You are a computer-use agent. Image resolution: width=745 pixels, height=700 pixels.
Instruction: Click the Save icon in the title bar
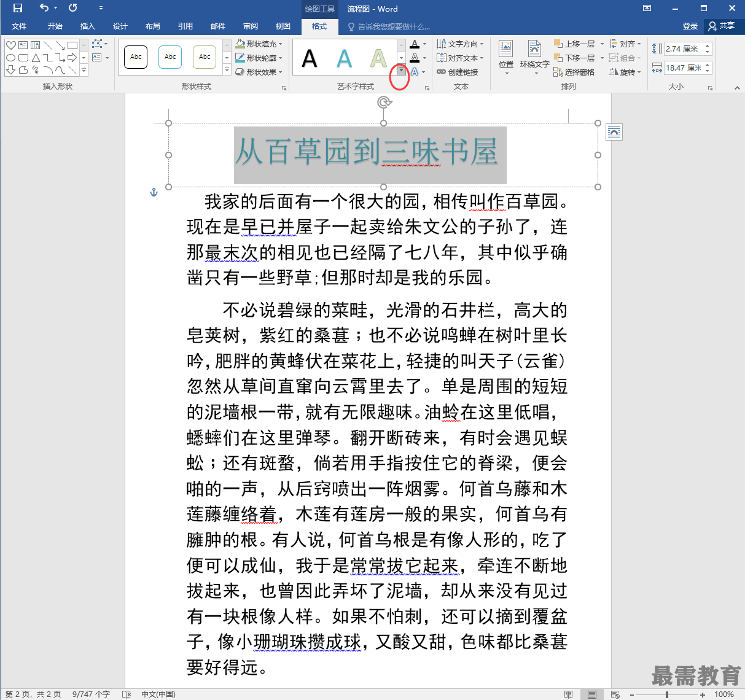click(18, 8)
